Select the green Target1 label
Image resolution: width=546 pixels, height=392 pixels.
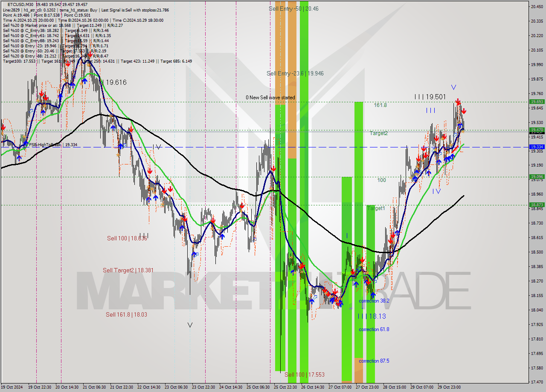tap(376, 208)
